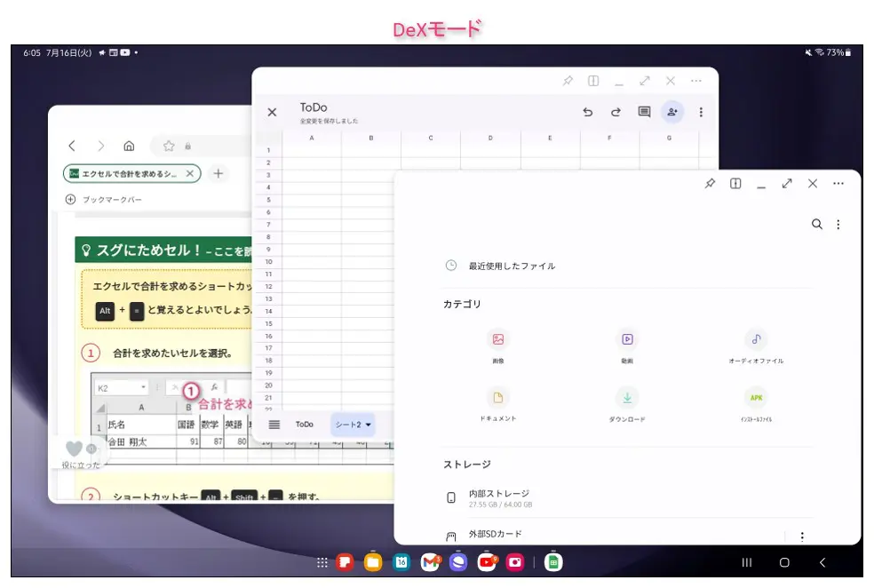Tap the heart 役に立った button
This screenshot has height=588, width=874.
point(75,449)
